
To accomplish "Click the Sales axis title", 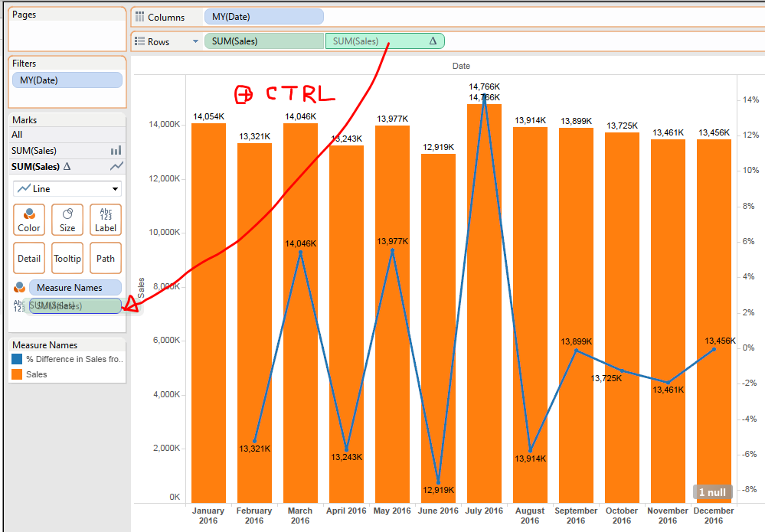I will (141, 288).
